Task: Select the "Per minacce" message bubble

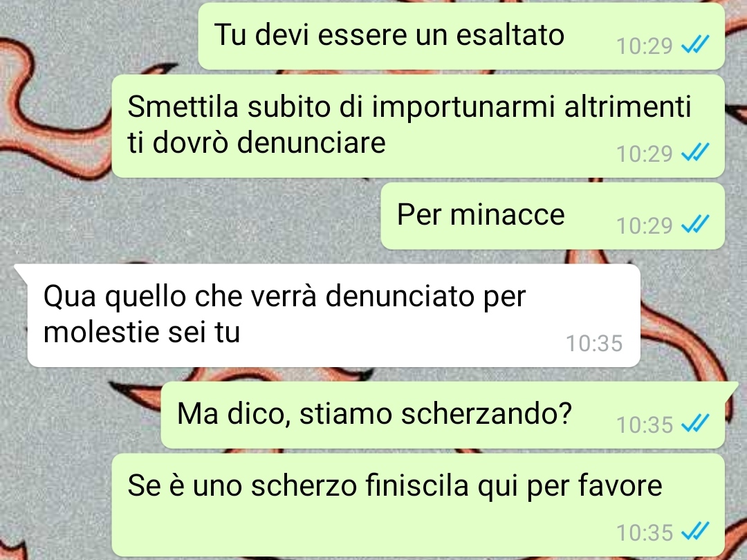Action: (x=553, y=216)
